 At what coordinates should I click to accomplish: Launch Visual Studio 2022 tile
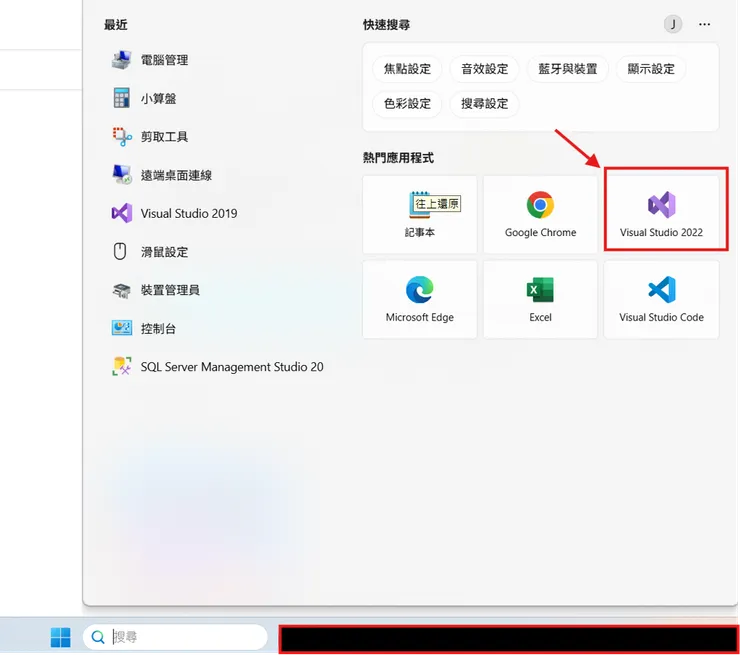point(661,214)
